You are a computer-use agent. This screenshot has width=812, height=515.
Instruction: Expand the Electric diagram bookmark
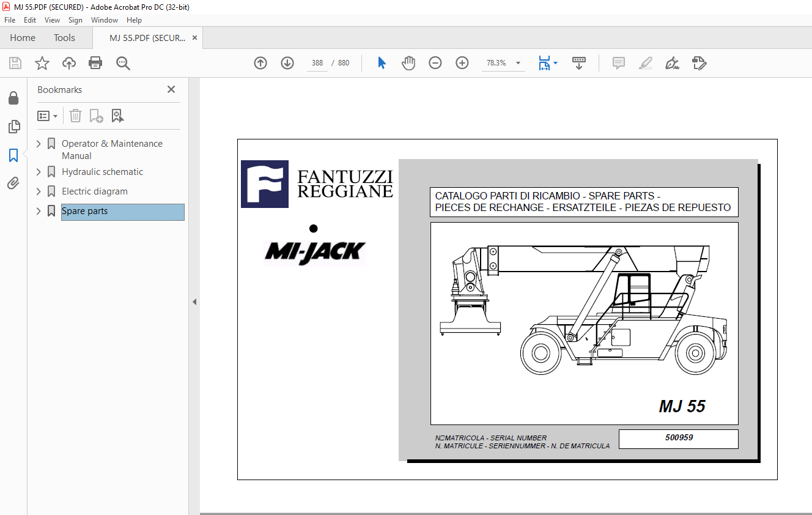(39, 191)
